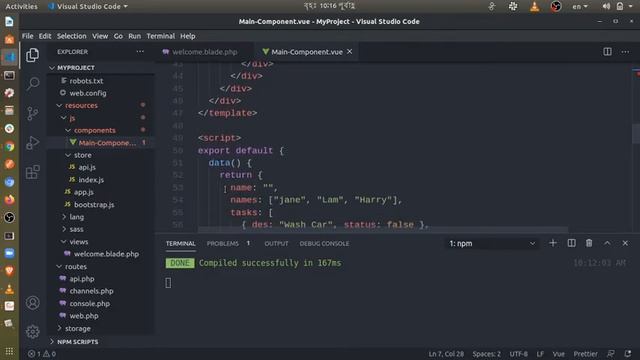Open the Extensions view
Screen dimensions: 640x360
click(x=33, y=172)
